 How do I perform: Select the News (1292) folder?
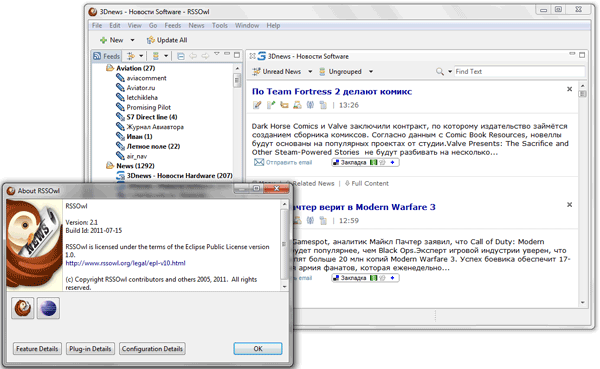pos(135,166)
